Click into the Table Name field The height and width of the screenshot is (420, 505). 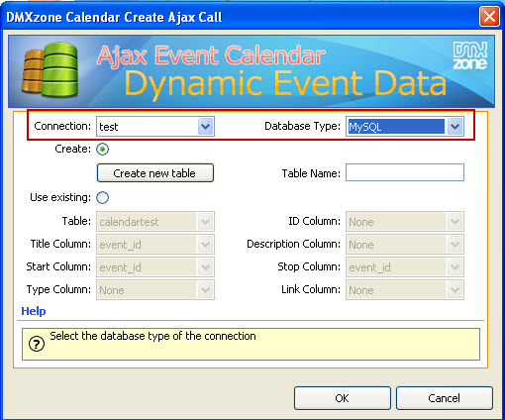click(405, 172)
